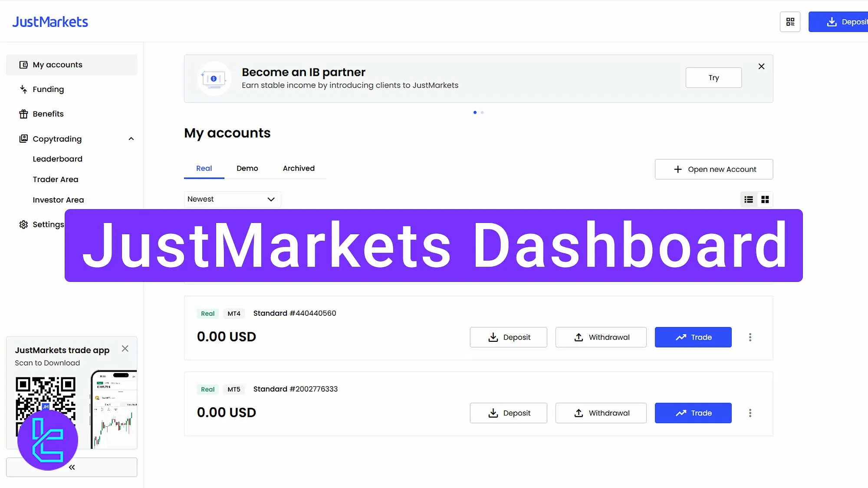
Task: Click the 0.00 USD balance of MT4 account
Action: [x=227, y=337]
